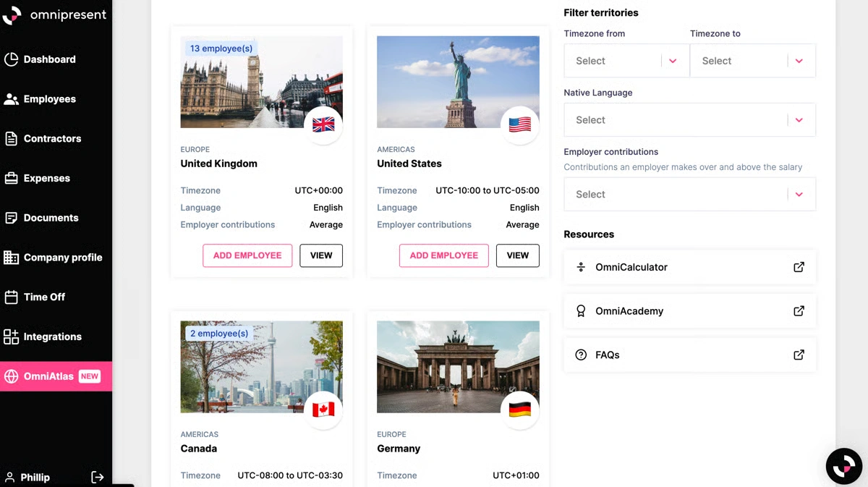868x487 pixels.
Task: Click the Germany flag icon
Action: pos(520,410)
